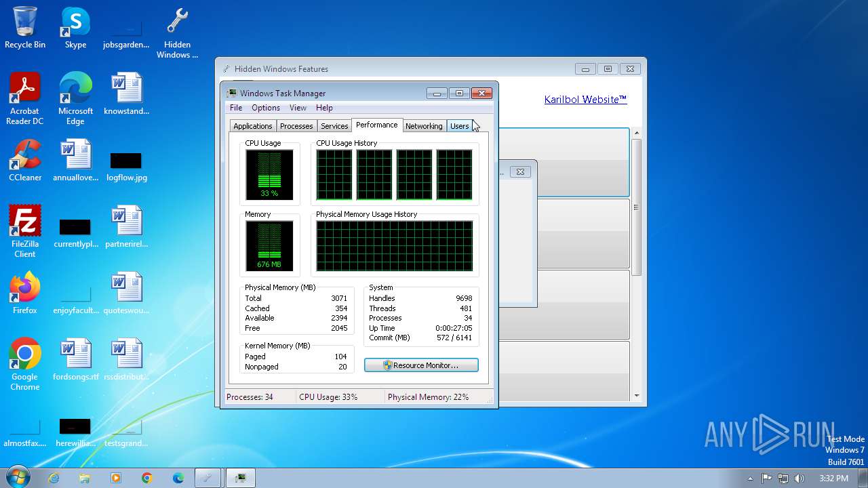Viewport: 868px width, 488px height.
Task: Minimize the Task Manager window
Action: (x=437, y=94)
